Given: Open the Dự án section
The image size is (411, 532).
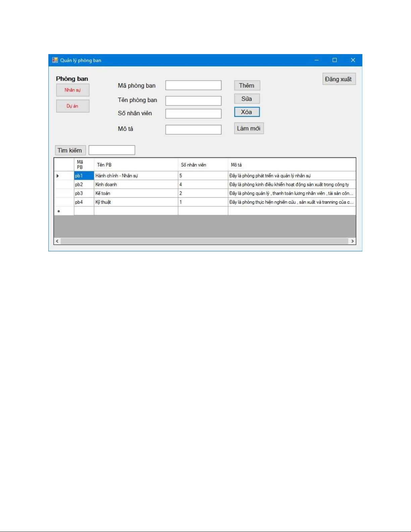Looking at the screenshot, I should click(73, 106).
